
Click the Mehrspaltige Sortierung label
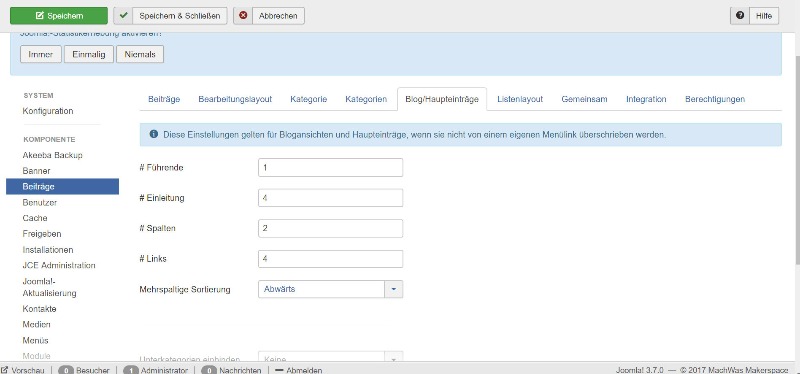185,289
